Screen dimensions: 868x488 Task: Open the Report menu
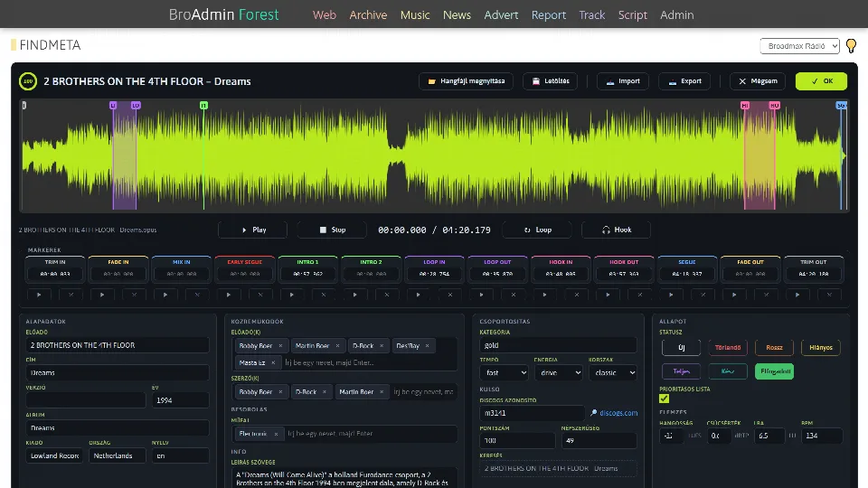[x=549, y=15]
